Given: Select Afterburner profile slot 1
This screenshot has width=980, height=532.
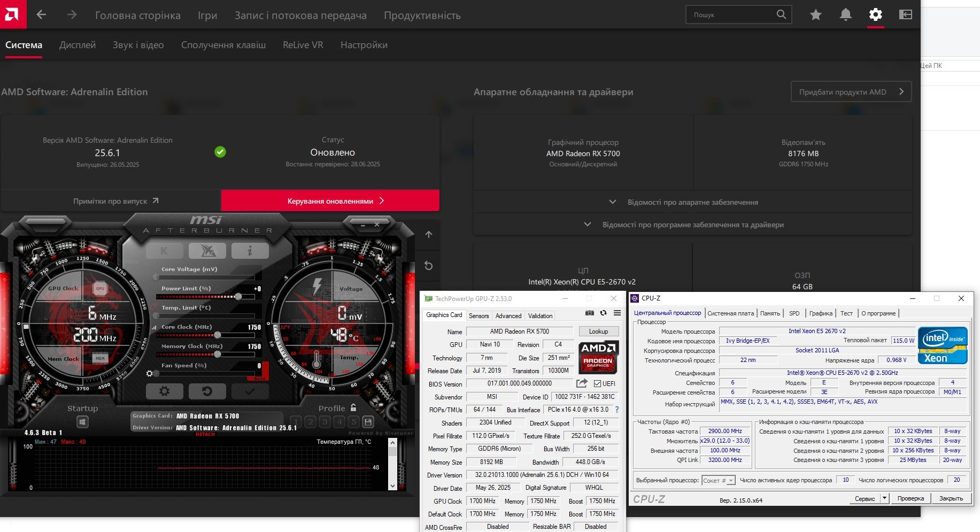Looking at the screenshot, I should point(297,422).
